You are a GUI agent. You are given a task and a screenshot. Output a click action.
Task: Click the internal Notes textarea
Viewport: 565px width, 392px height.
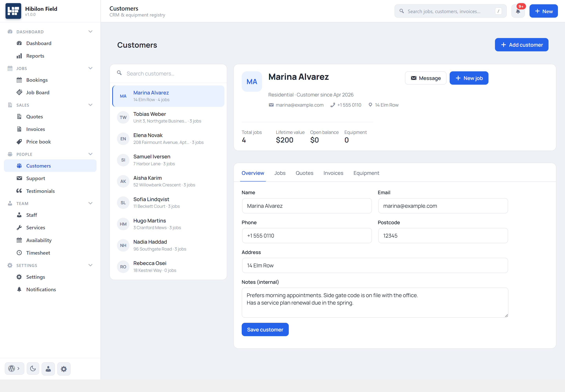pos(375,303)
